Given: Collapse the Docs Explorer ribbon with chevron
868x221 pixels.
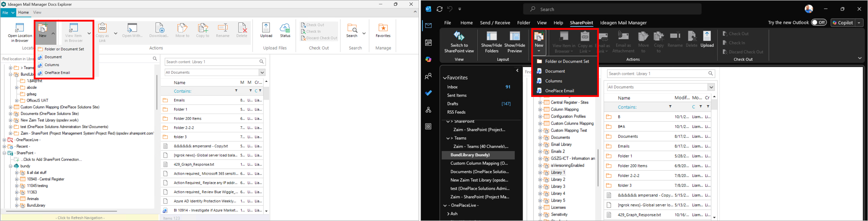Looking at the screenshot, I should tap(415, 12).
